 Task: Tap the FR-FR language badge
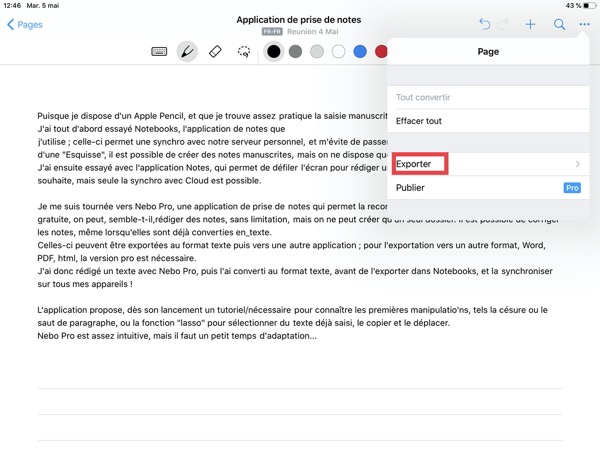pos(271,32)
